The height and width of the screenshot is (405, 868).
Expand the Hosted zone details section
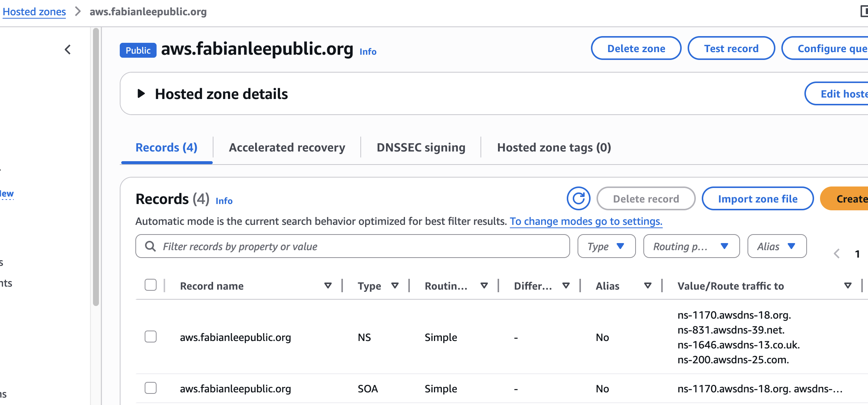pos(141,94)
